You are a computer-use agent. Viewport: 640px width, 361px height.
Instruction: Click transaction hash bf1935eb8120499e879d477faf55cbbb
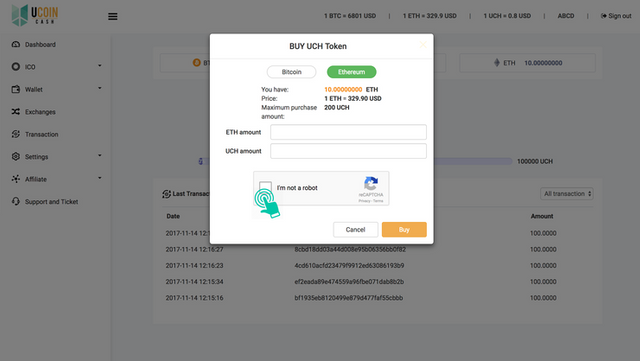[x=349, y=298]
